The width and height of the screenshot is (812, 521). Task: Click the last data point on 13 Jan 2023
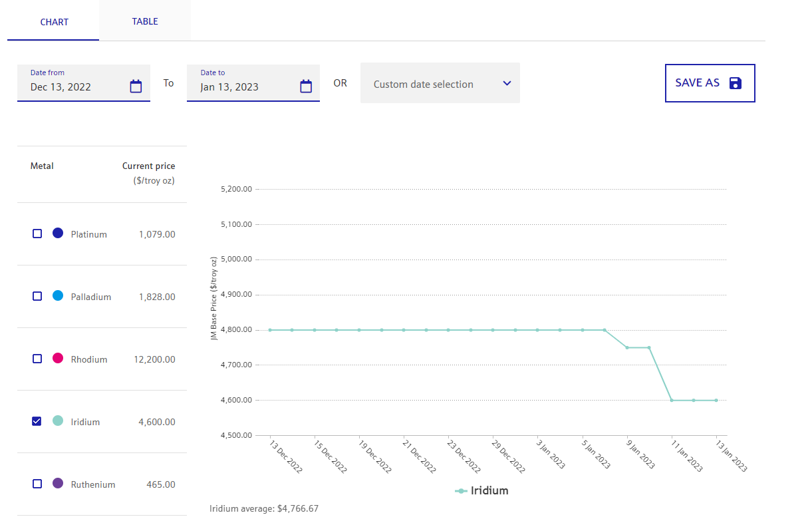716,400
